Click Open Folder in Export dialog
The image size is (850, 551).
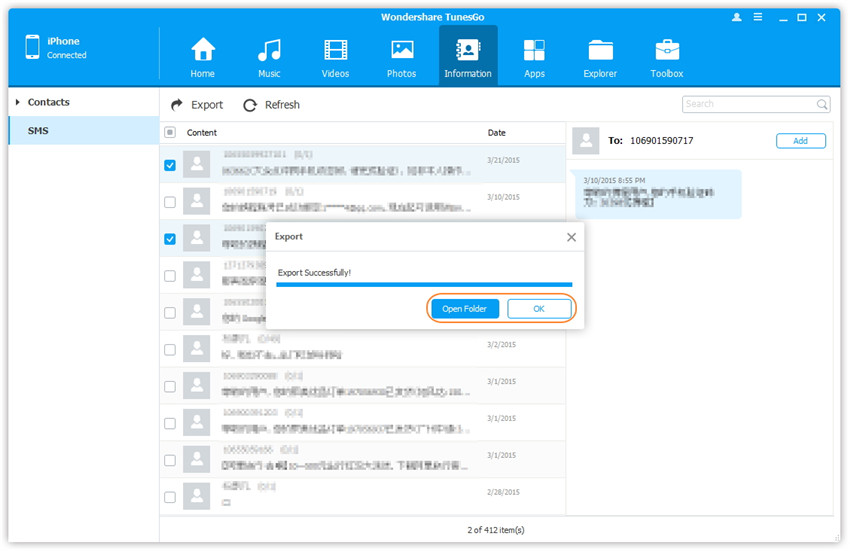tap(465, 309)
